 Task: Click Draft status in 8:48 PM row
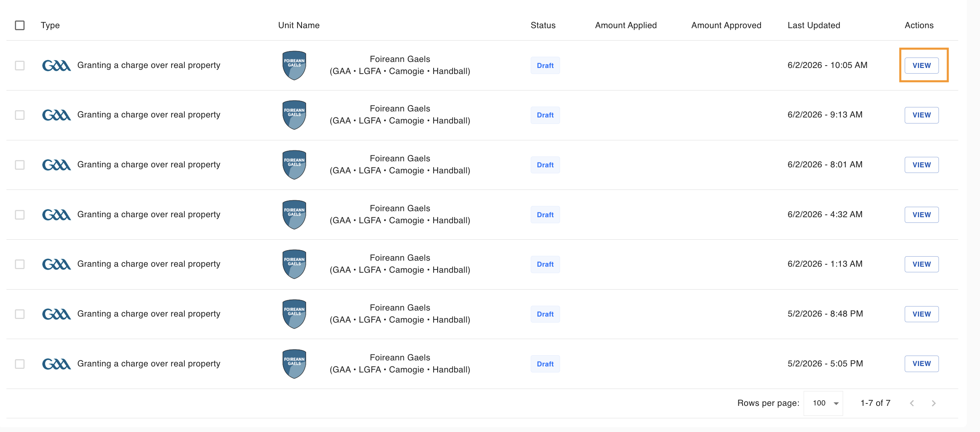(x=545, y=314)
